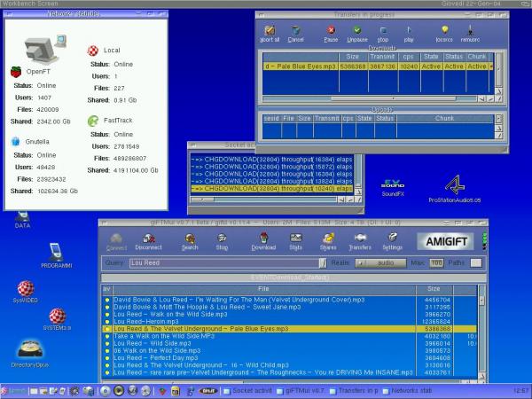Click the Max field showing 100
This screenshot has height=399, width=532.
(x=436, y=263)
